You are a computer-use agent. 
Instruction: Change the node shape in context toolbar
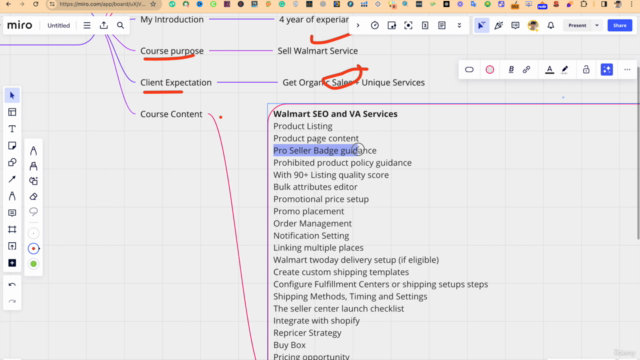click(x=469, y=70)
